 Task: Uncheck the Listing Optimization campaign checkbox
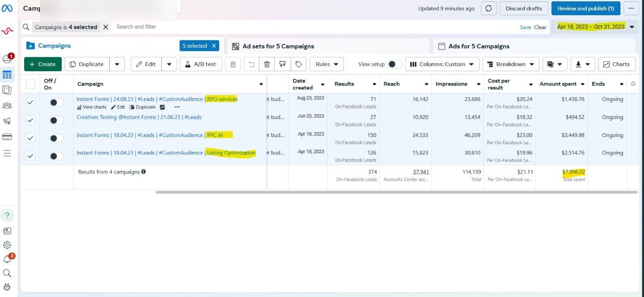click(x=30, y=156)
